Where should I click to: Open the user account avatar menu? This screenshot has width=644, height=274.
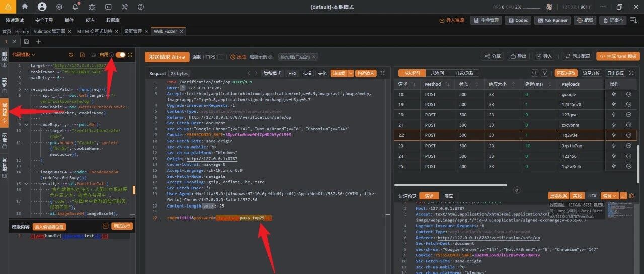42,7
